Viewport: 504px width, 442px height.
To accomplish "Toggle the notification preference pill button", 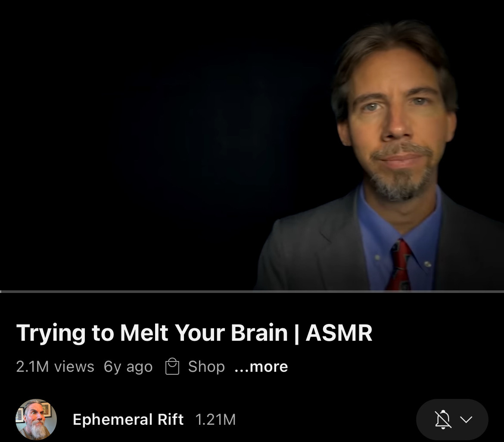I will 452,420.
